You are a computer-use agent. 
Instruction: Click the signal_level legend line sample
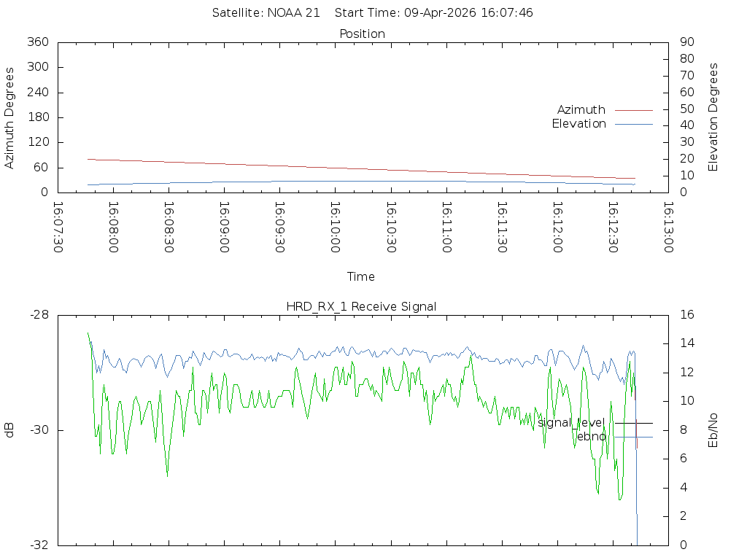[633, 423]
